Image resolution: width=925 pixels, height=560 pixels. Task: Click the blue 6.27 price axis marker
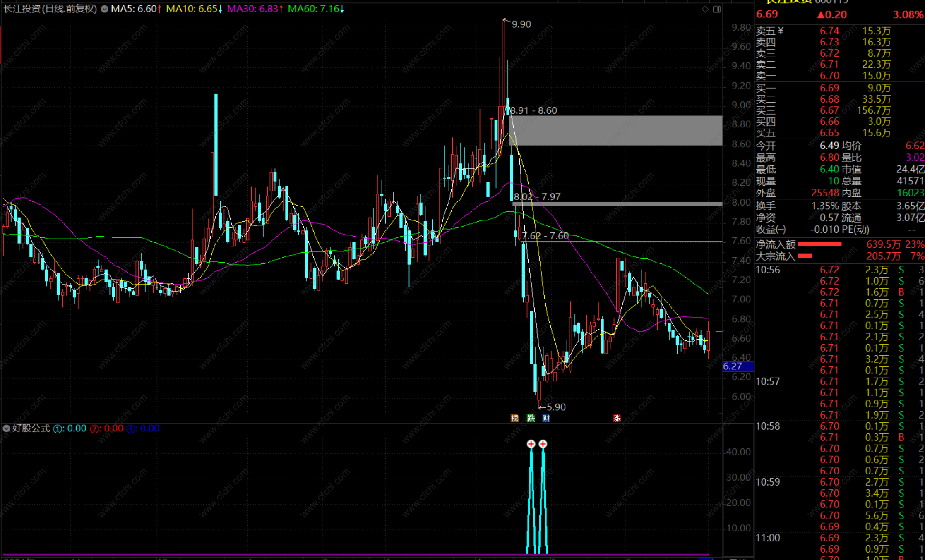pos(738,366)
